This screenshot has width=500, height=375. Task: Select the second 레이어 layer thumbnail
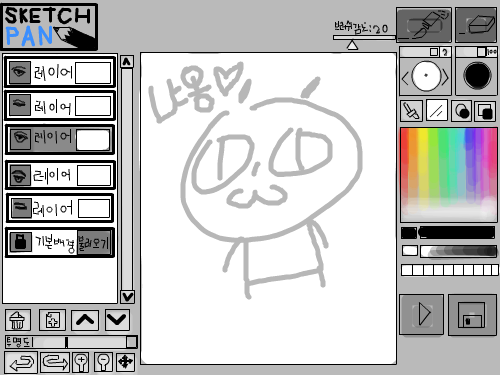point(93,106)
